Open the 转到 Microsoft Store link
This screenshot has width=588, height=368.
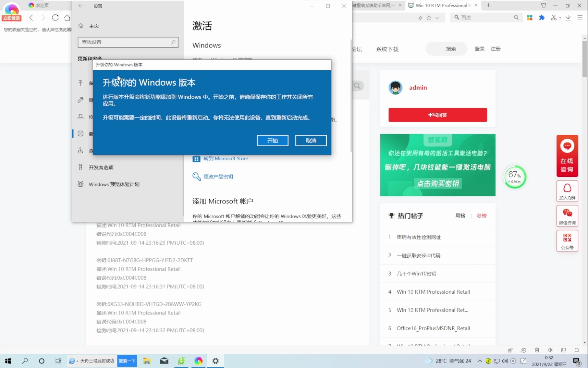coord(225,158)
